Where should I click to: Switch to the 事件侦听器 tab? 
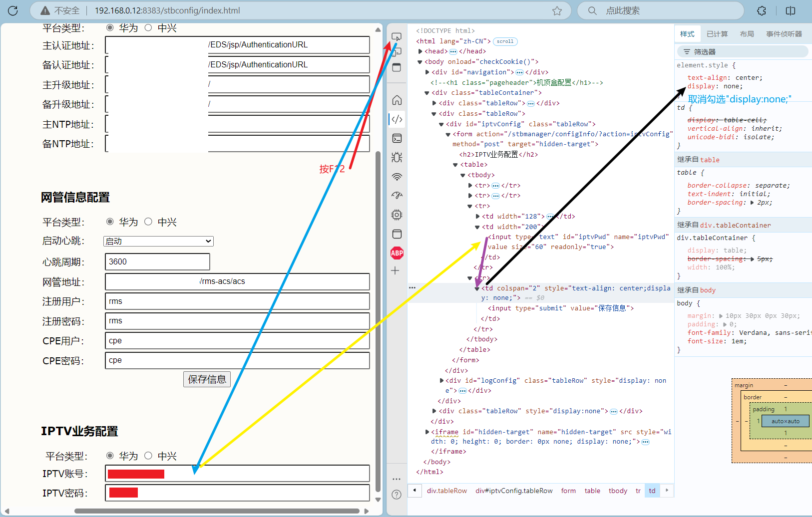tap(784, 34)
